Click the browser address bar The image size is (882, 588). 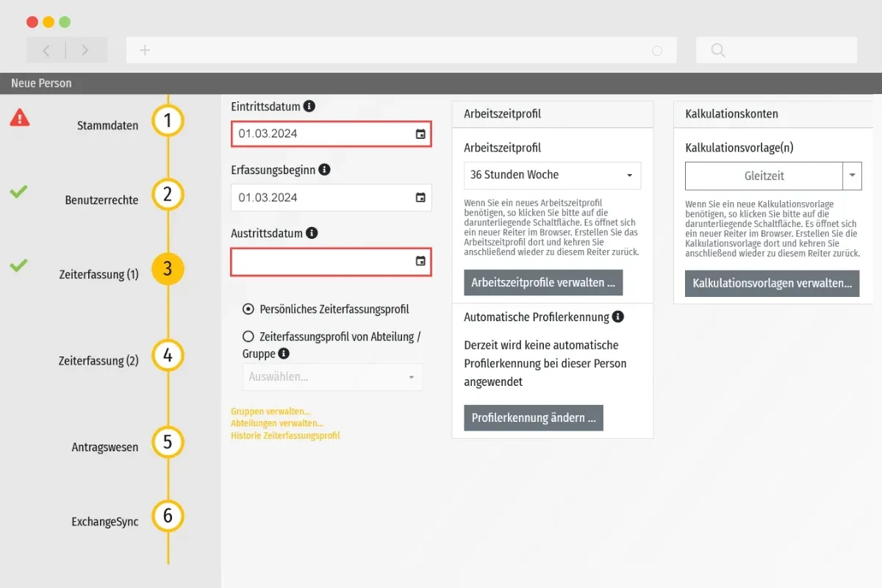(x=402, y=50)
